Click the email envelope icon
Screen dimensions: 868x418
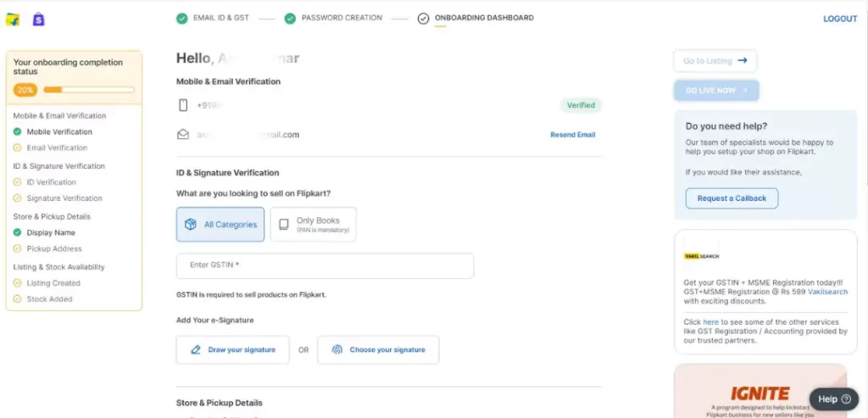tap(183, 135)
